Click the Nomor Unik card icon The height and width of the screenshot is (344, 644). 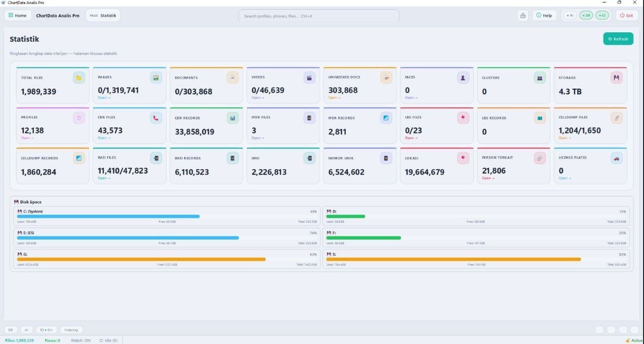coord(386,158)
